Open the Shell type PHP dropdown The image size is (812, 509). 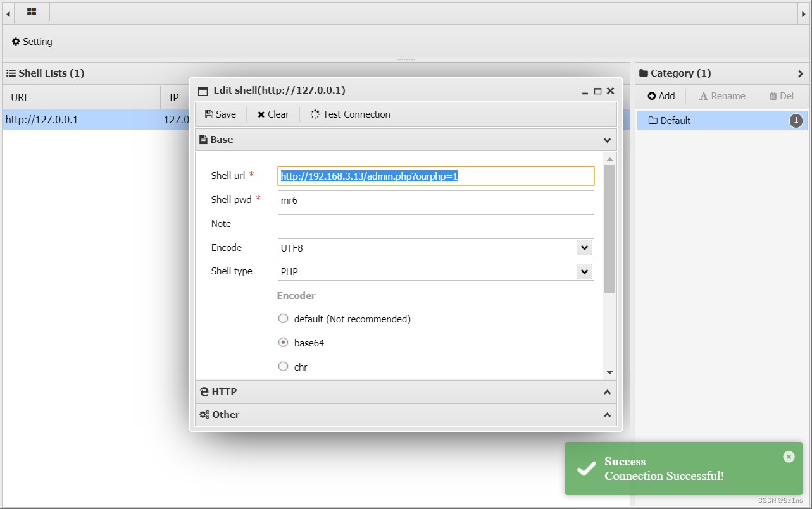[584, 271]
